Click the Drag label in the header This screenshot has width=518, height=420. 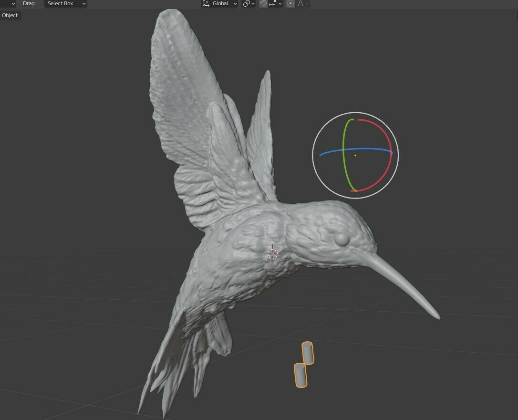tap(30, 4)
